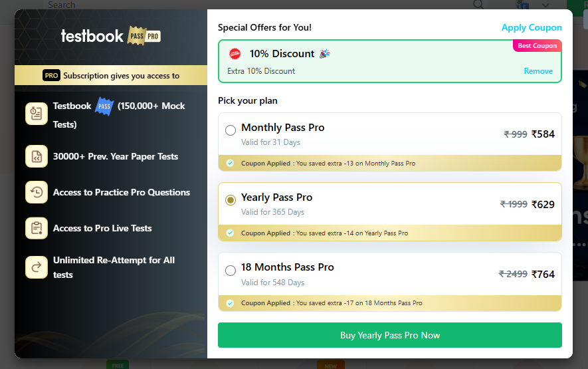Click green check icon in Monthly coupon row
The image size is (588, 369).
coord(231,164)
